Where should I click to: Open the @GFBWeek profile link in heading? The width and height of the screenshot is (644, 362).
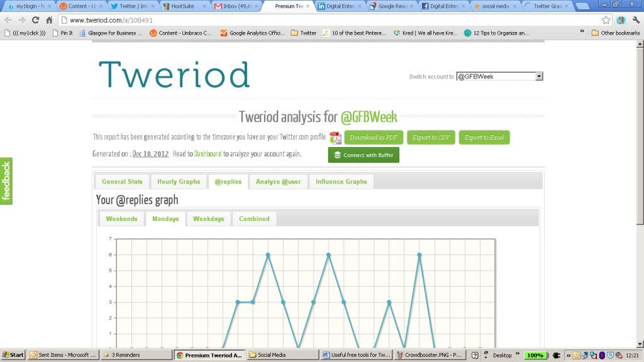369,117
